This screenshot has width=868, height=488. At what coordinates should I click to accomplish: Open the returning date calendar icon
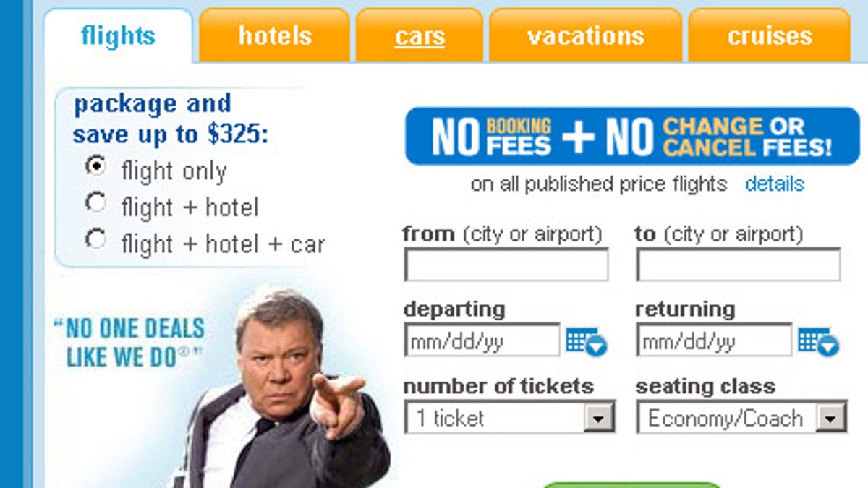point(818,341)
